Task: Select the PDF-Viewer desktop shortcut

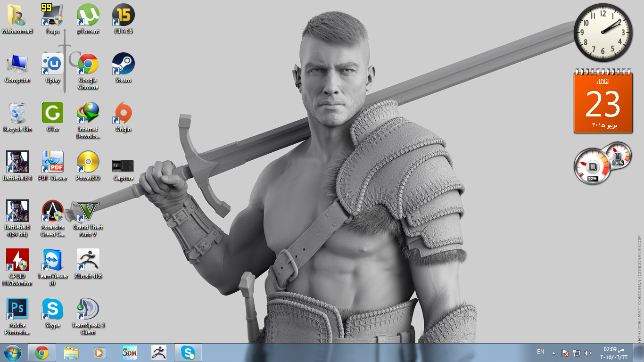Action: [53, 166]
